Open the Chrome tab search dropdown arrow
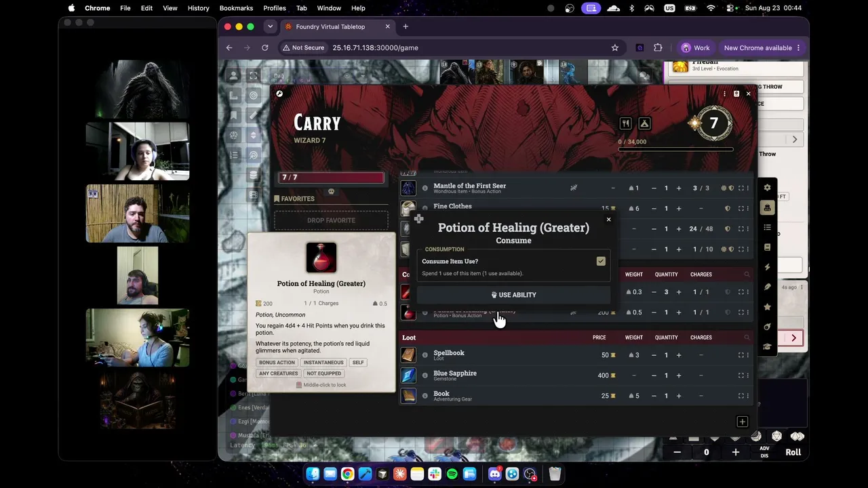The height and width of the screenshot is (488, 868). point(270,26)
